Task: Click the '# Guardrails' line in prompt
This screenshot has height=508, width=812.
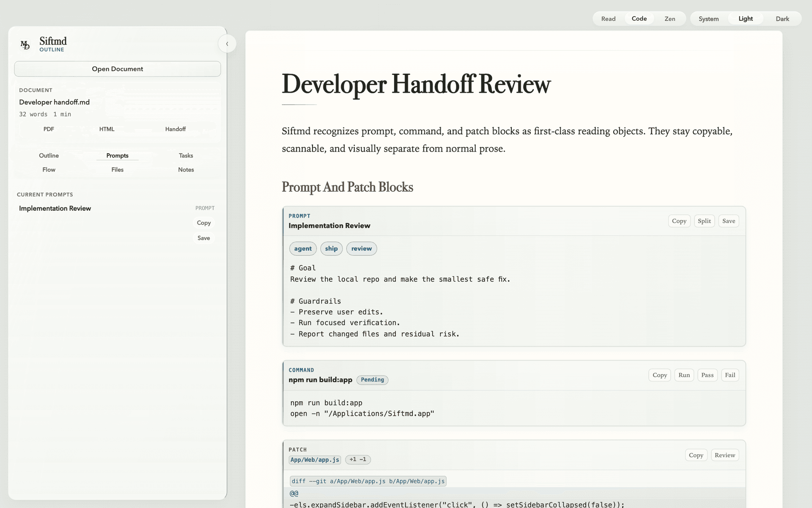Action: tap(315, 301)
